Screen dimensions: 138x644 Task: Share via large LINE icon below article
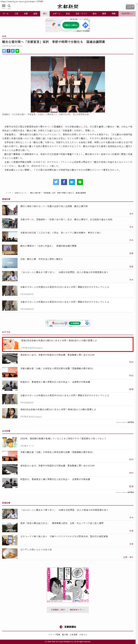(80, 182)
